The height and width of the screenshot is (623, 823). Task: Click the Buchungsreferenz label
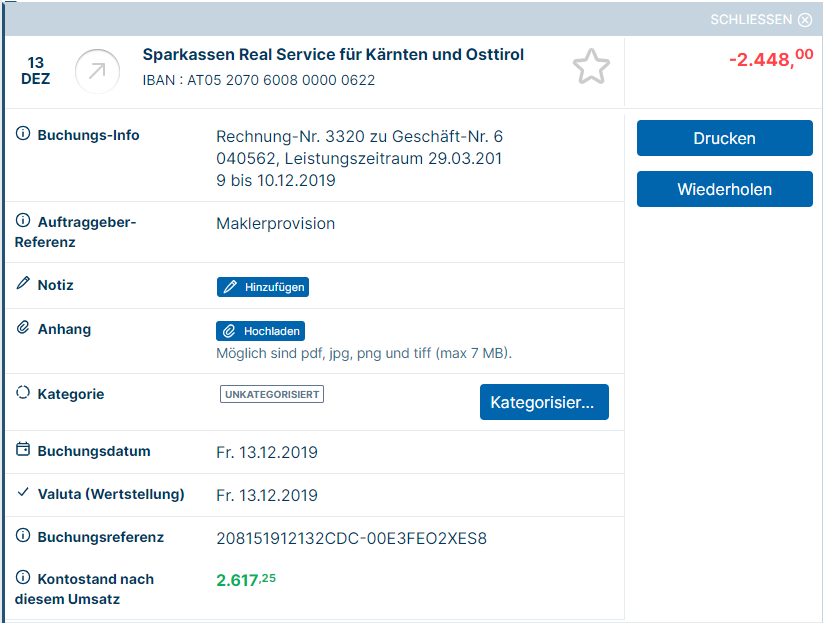(100, 537)
